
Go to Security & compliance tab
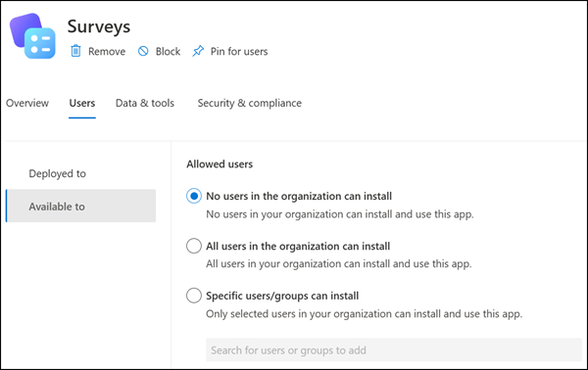[x=249, y=103]
